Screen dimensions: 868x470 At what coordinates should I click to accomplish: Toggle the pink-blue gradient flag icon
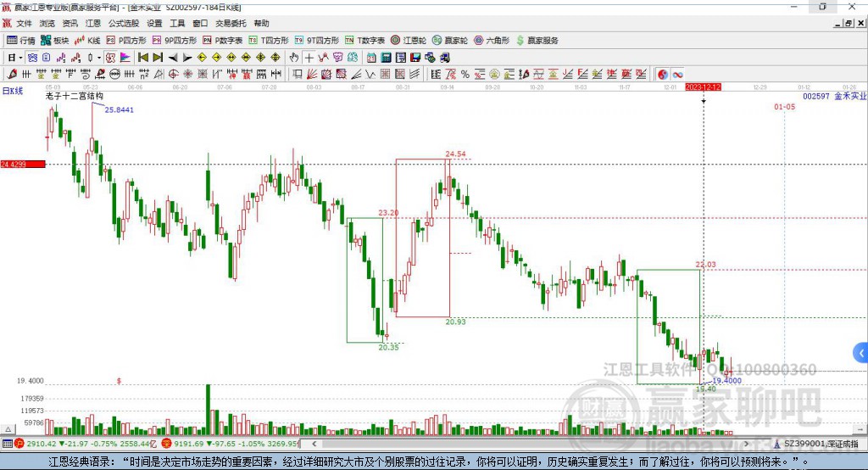(x=125, y=57)
